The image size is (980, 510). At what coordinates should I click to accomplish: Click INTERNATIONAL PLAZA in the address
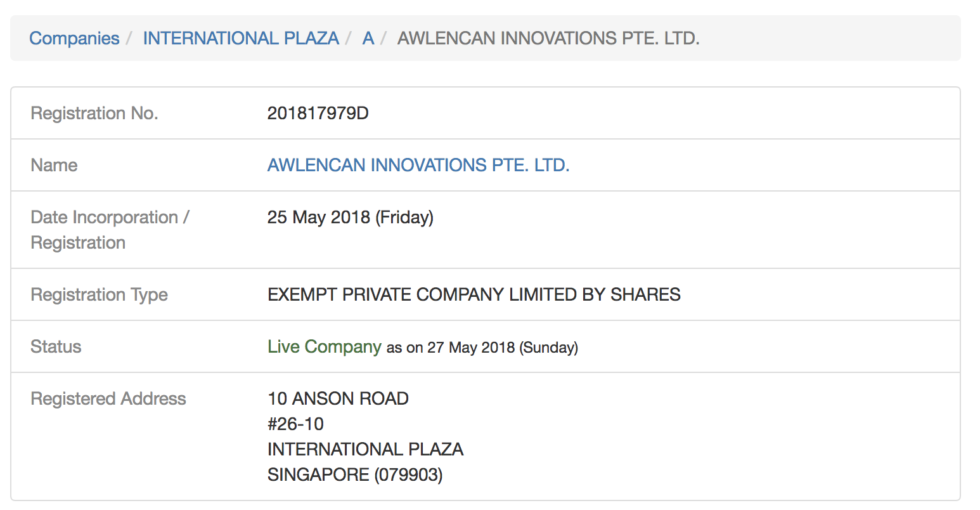pyautogui.click(x=366, y=449)
